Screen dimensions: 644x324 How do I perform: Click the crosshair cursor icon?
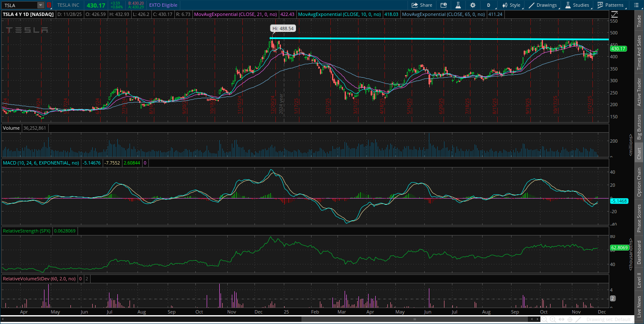pyautogui.click(x=570, y=319)
